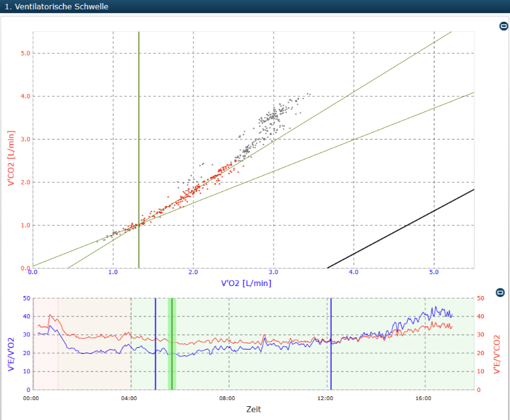Click the collapse icon beside V'CO2 scatter plot

[x=504, y=26]
